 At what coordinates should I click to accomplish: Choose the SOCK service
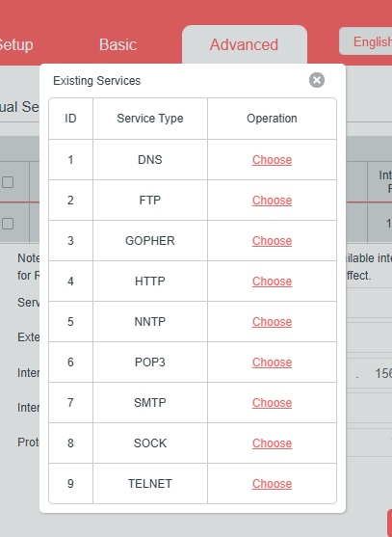click(272, 443)
